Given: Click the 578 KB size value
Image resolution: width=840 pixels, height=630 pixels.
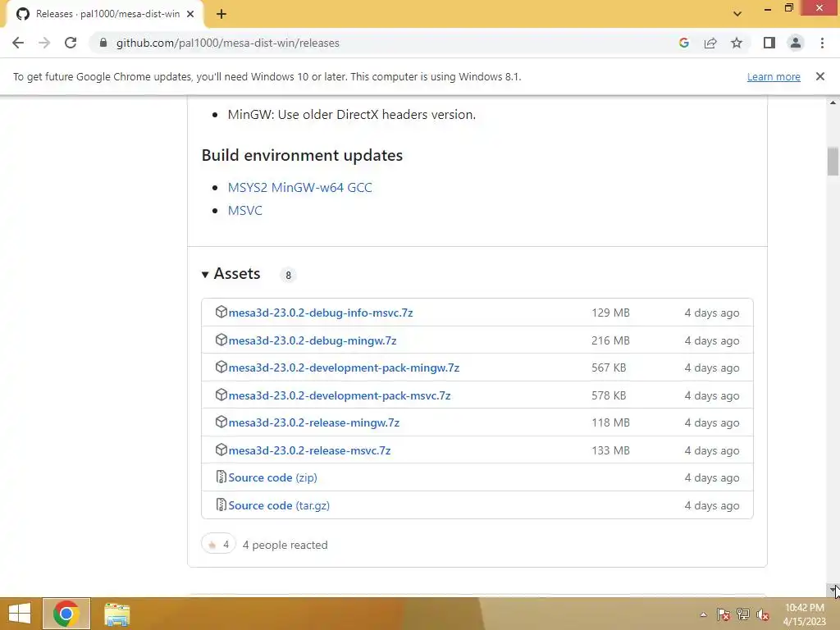Looking at the screenshot, I should [x=609, y=396].
